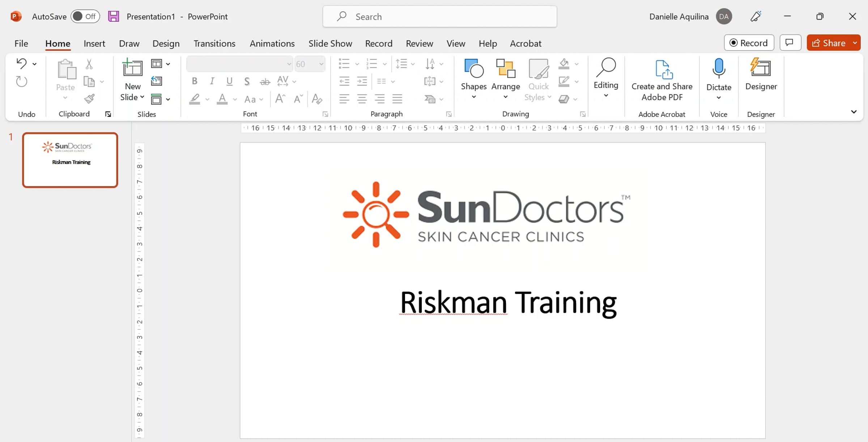The width and height of the screenshot is (868, 442).
Task: Click the Shape Fill color bucket
Action: pos(564,64)
